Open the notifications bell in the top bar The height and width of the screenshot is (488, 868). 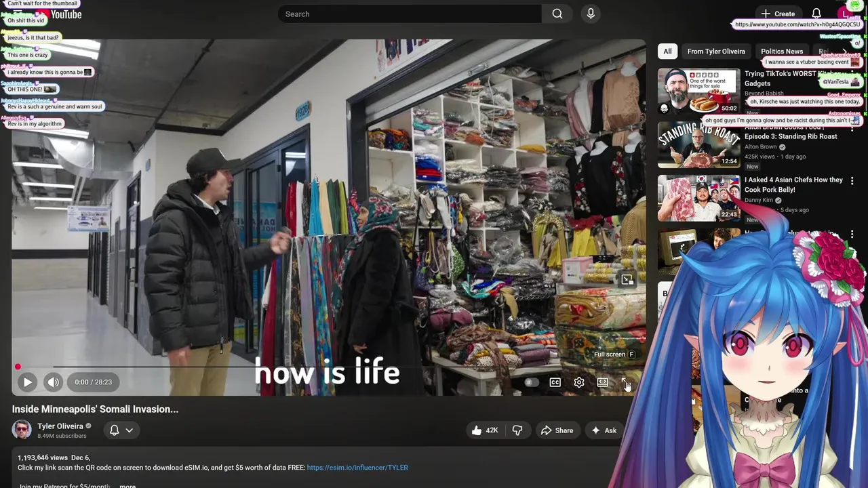tap(816, 14)
